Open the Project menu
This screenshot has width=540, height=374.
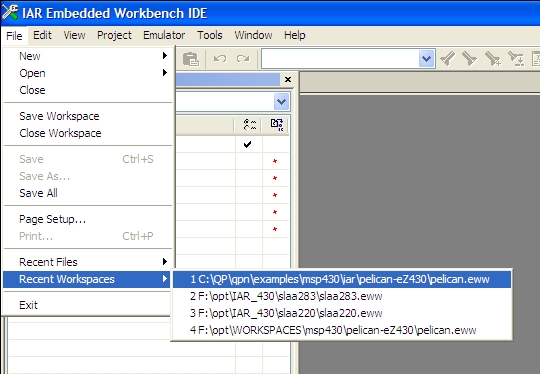(x=114, y=35)
